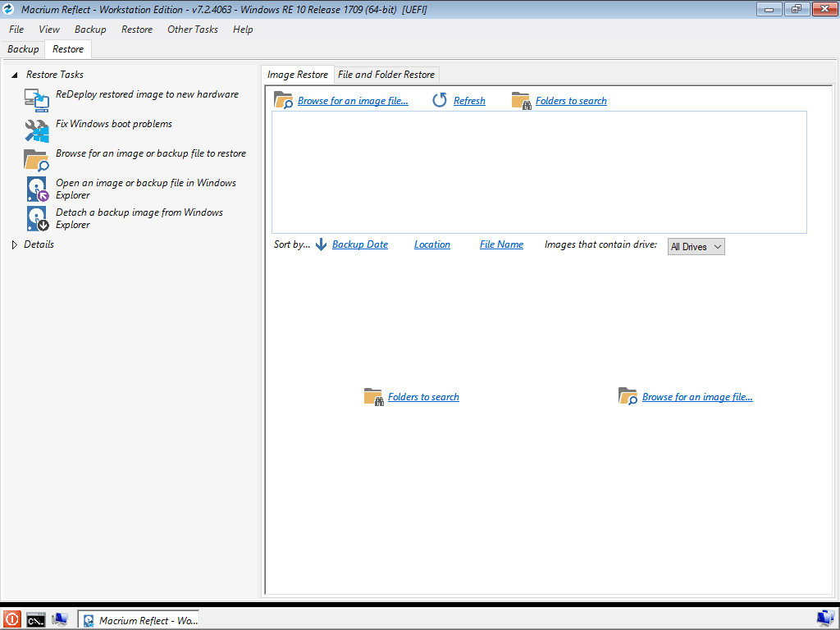
Task: Click the red power button in taskbar
Action: [11, 620]
